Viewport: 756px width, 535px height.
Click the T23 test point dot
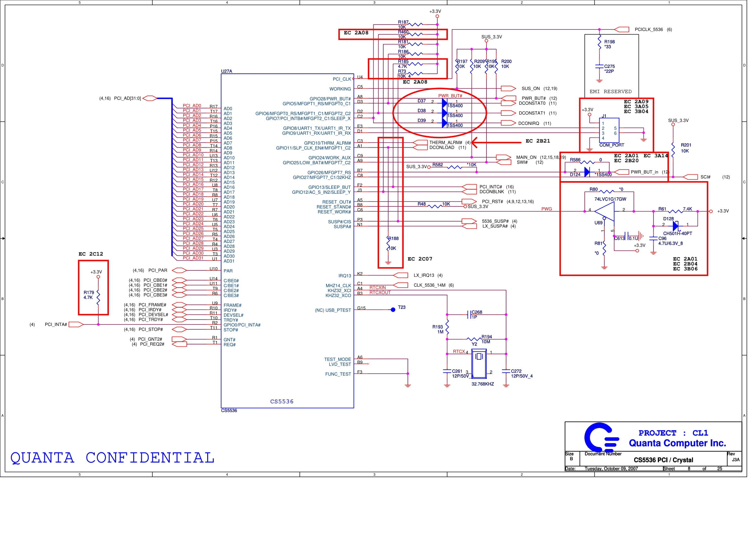pos(393,310)
